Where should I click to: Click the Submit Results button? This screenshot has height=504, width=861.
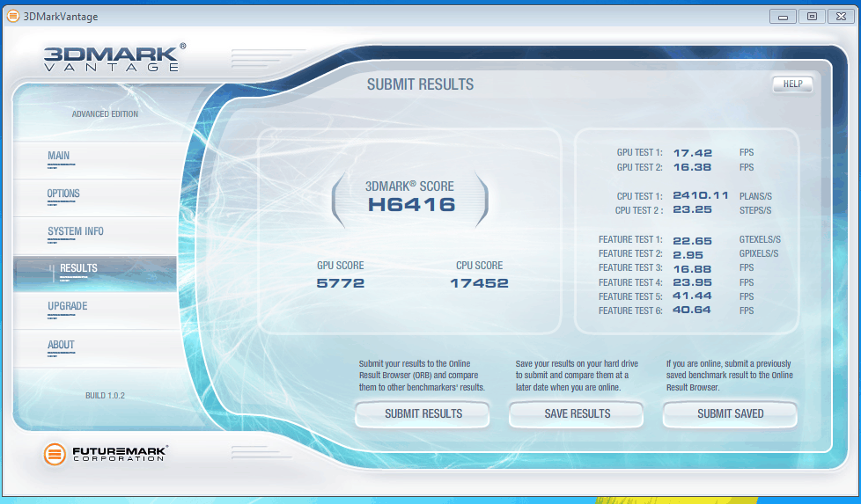(423, 414)
